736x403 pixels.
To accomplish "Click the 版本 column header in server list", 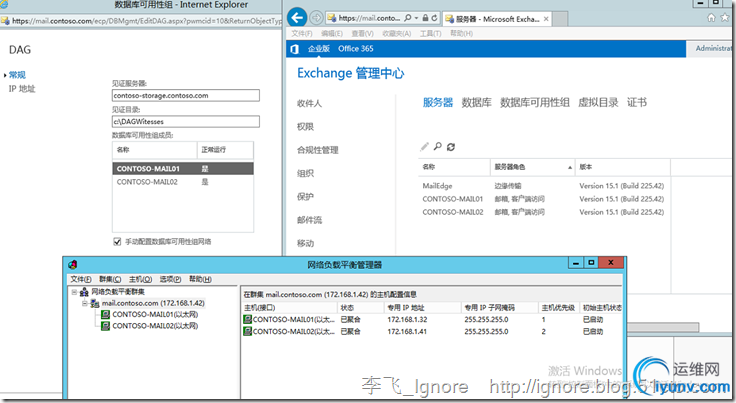I will click(x=623, y=167).
